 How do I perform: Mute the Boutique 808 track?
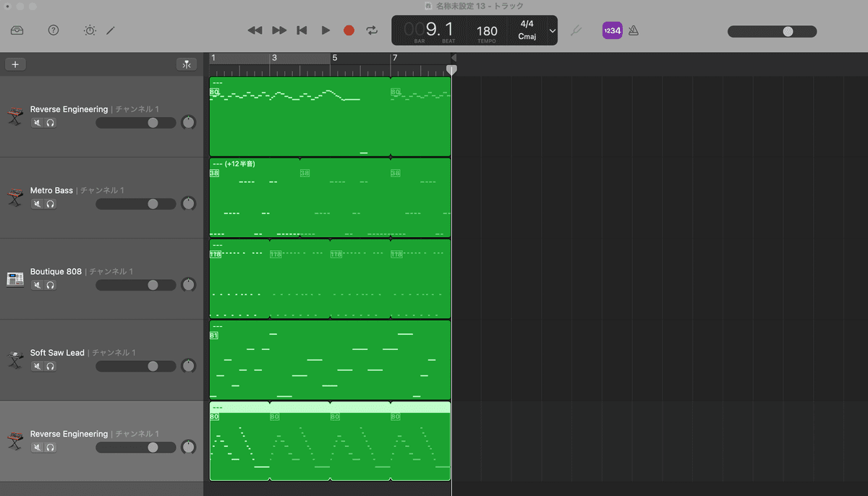point(37,285)
